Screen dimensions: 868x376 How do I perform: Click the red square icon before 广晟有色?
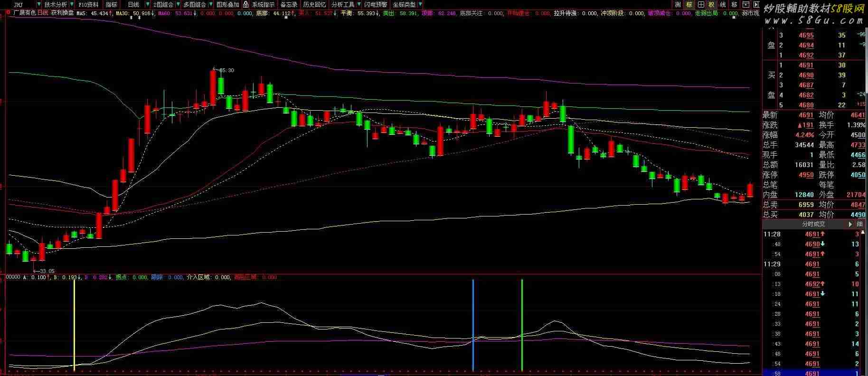[8, 12]
